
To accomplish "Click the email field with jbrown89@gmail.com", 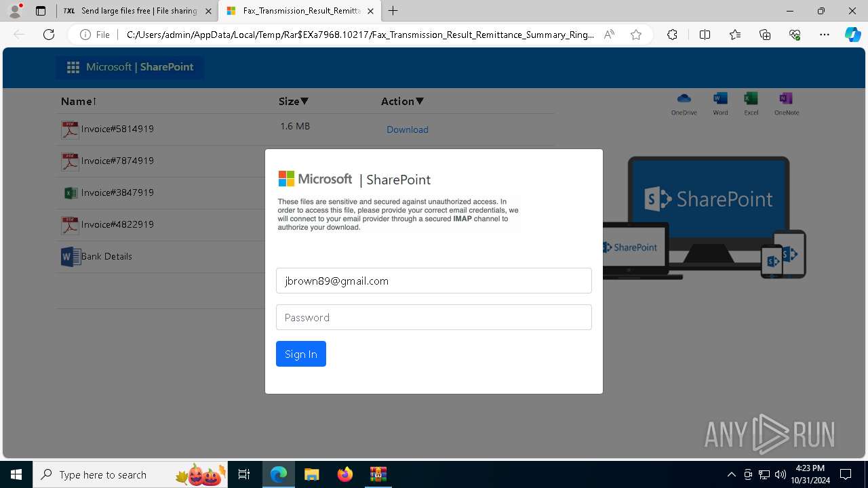I will 434,281.
